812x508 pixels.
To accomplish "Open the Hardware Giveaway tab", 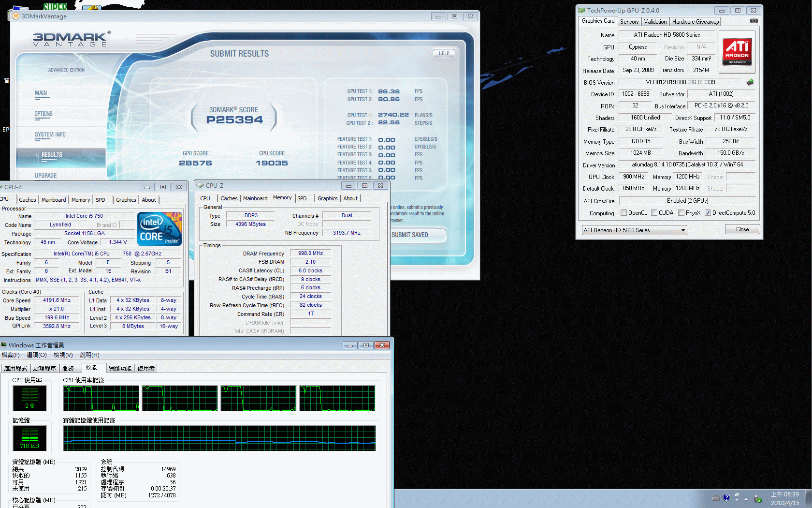I will point(696,22).
